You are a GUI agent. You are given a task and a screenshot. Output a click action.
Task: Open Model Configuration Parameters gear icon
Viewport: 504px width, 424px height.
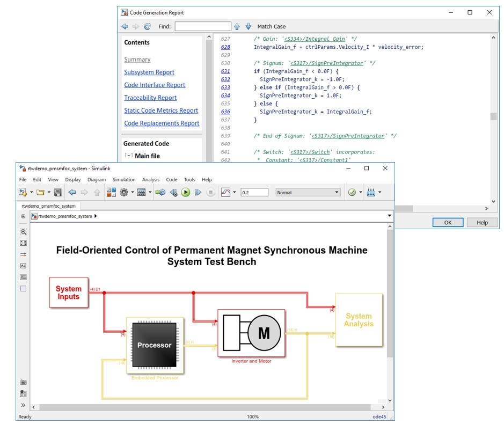click(x=124, y=192)
